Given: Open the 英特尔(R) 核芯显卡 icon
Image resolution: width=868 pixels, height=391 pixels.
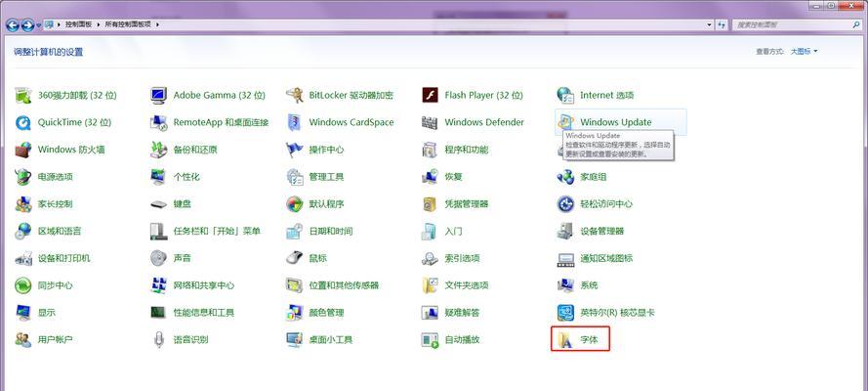Looking at the screenshot, I should pos(565,313).
